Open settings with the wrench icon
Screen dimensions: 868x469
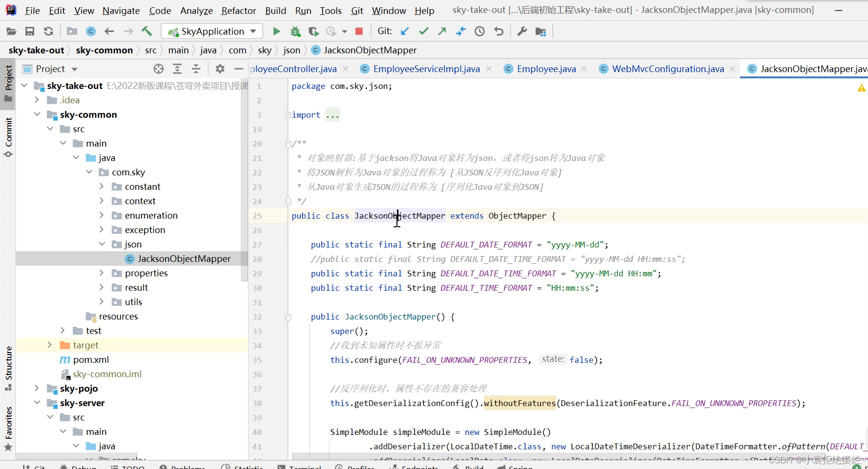click(522, 31)
